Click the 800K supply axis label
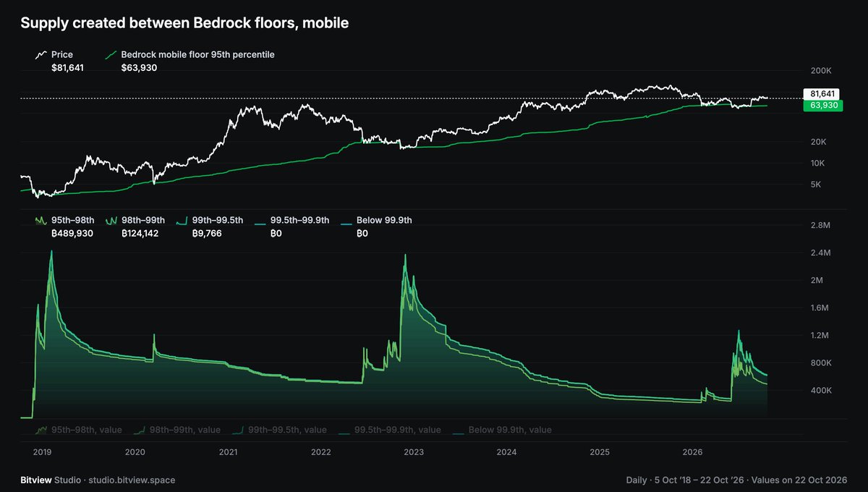The image size is (868, 492). tap(821, 363)
